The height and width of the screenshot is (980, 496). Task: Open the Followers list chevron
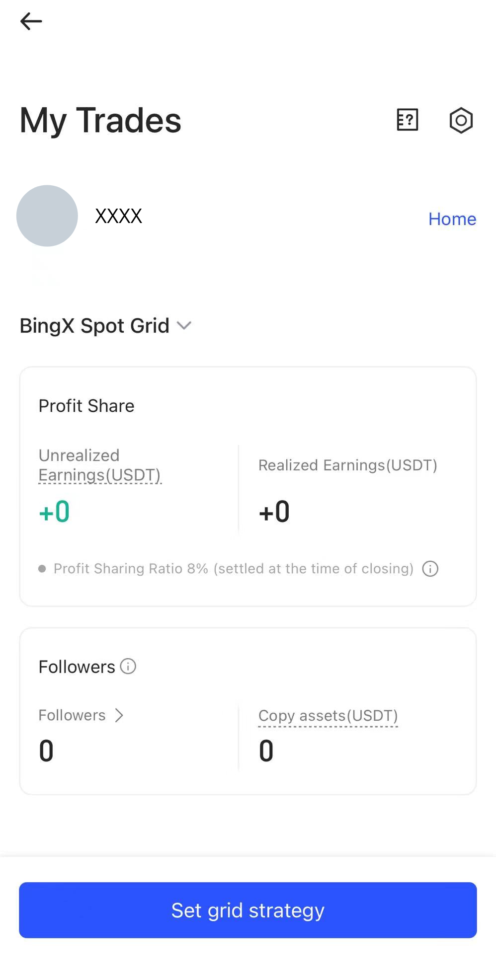point(119,715)
